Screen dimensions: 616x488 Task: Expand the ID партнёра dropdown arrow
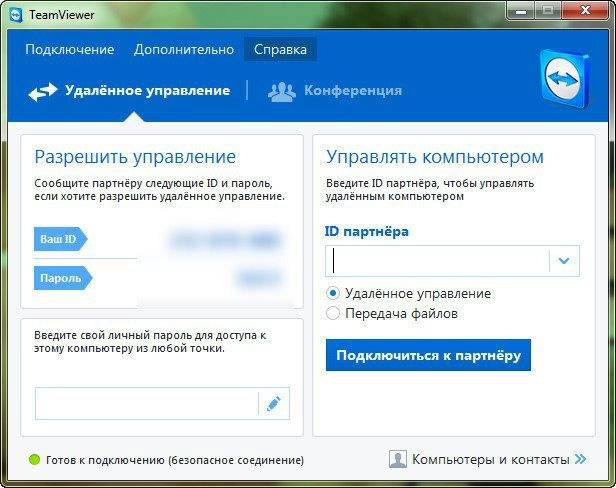(x=564, y=261)
